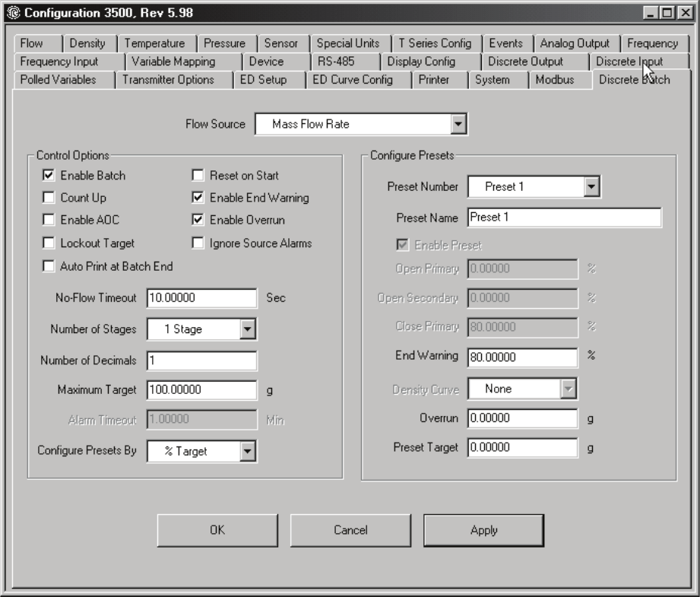The height and width of the screenshot is (597, 700).
Task: Select the Variable Mapping tab
Action: [x=184, y=61]
